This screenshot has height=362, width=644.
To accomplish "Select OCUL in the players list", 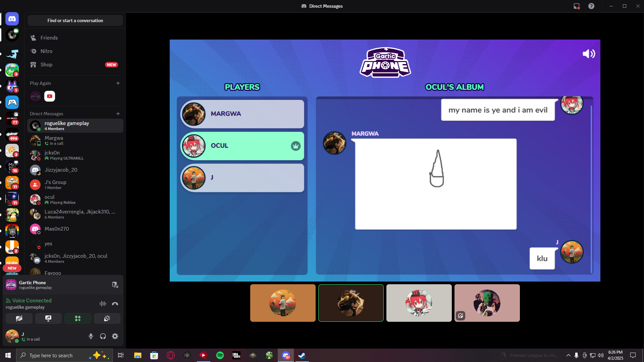I will (242, 146).
